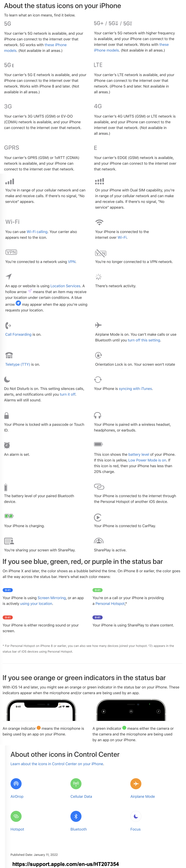The height and width of the screenshot is (868, 186).
Task: Click the green Hotspot icon
Action: click(16, 816)
